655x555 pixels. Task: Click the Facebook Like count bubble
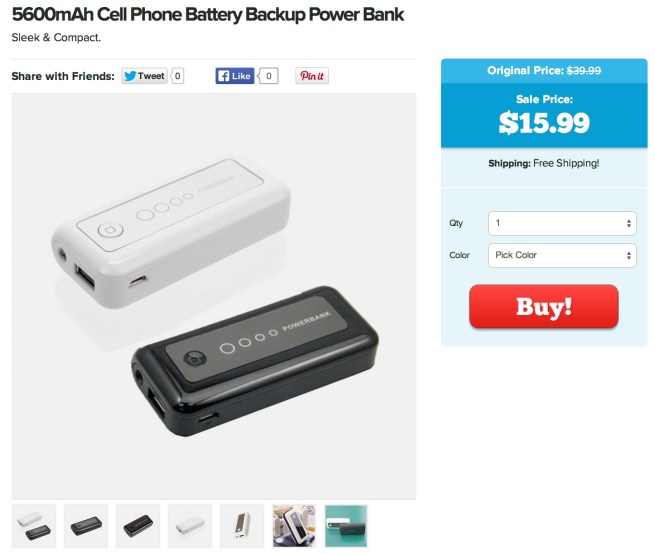click(268, 76)
